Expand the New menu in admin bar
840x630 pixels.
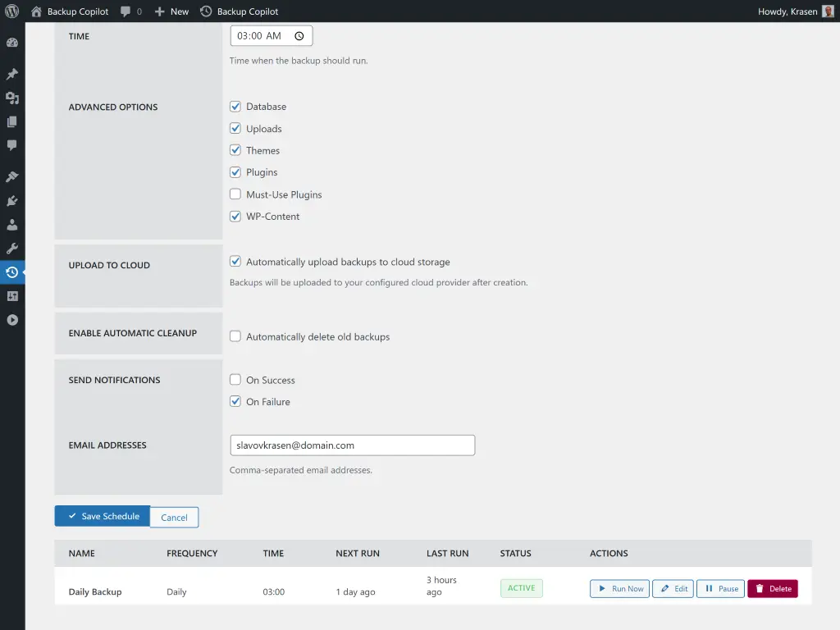[171, 11]
